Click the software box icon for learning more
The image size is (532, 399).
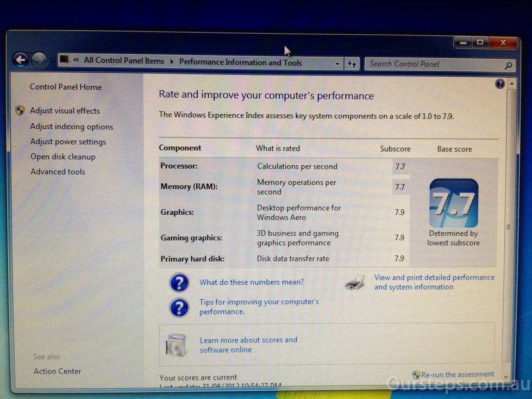pyautogui.click(x=177, y=345)
